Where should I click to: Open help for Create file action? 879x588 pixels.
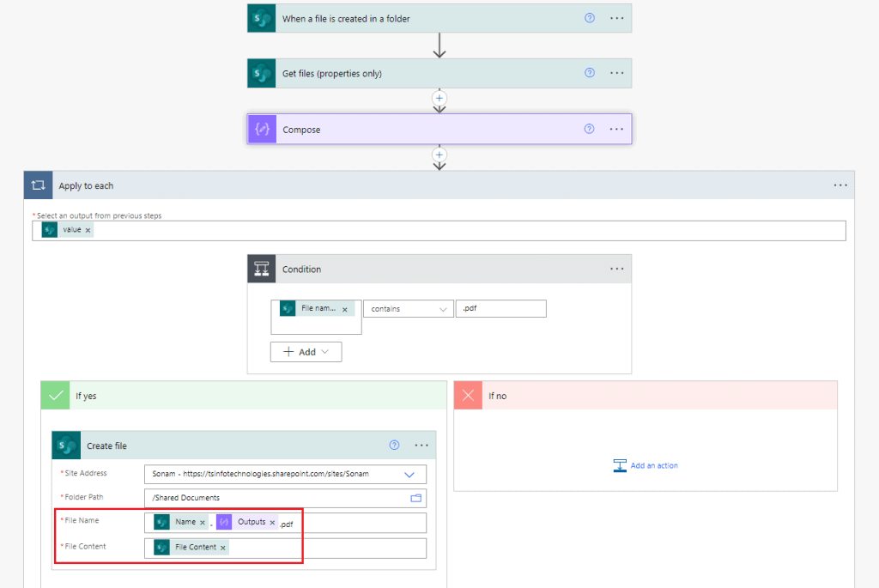point(394,445)
